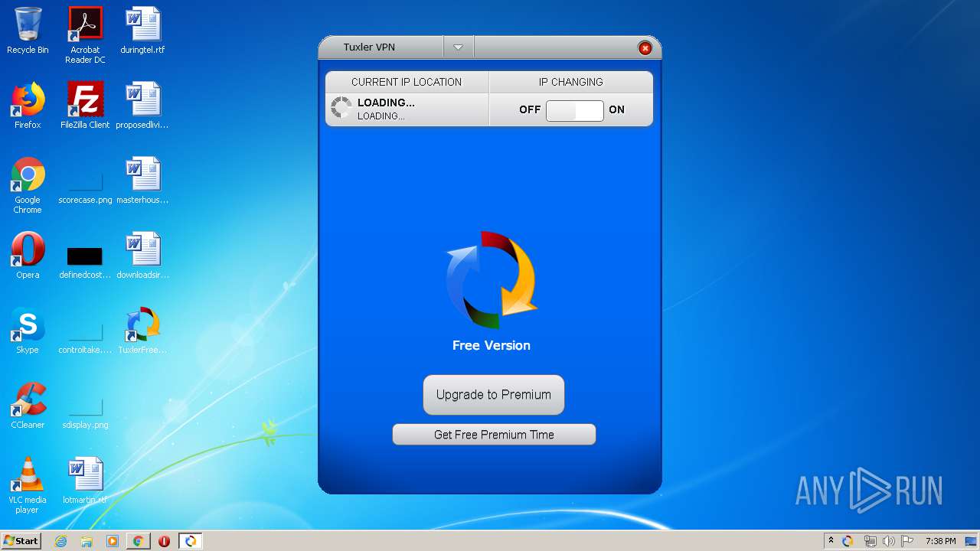Open Firefox desktop shortcut
This screenshot has height=551, width=980.
(28, 106)
